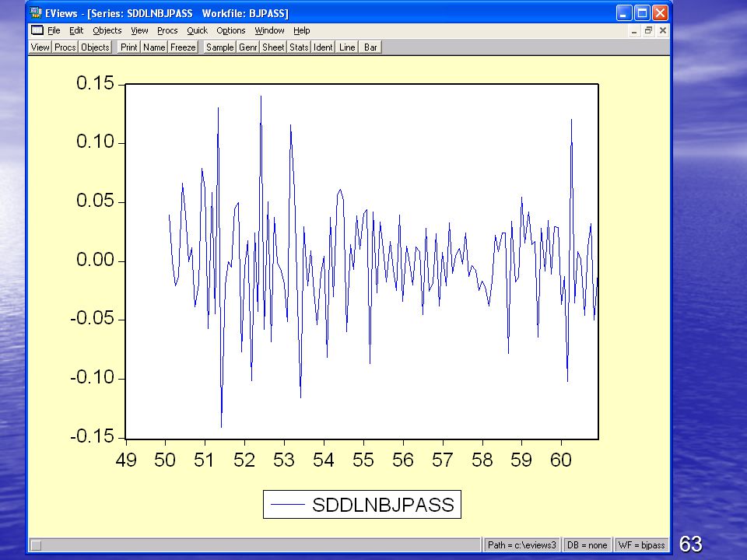
Task: Click the WF = bjpass status entry
Action: pyautogui.click(x=641, y=544)
